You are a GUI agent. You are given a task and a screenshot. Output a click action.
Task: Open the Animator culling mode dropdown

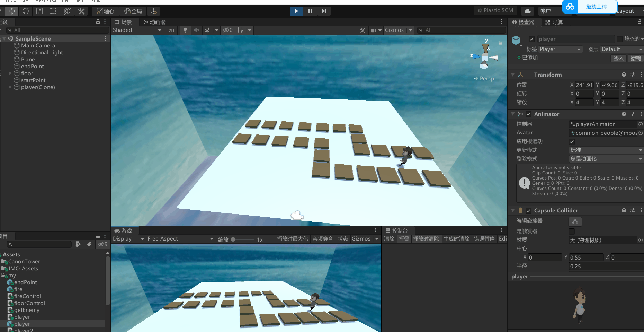pos(606,159)
